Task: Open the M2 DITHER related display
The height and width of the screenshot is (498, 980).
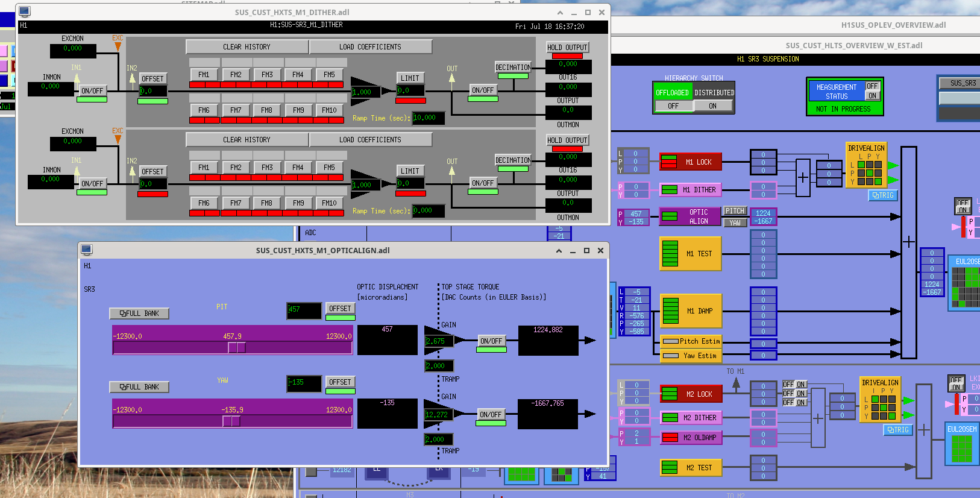Action: pos(691,418)
